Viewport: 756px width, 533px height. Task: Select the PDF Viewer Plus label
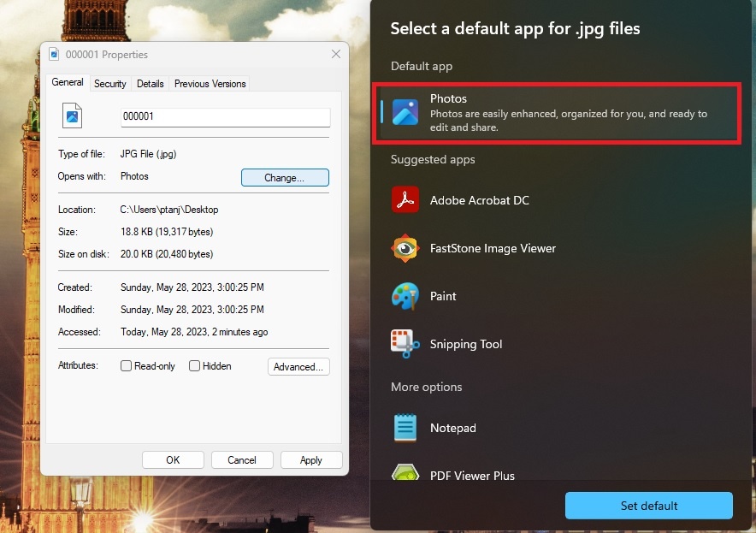(472, 476)
